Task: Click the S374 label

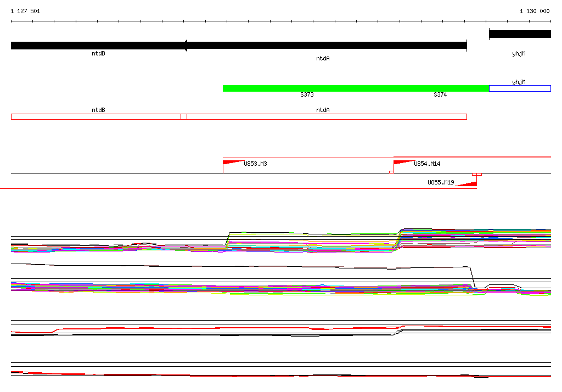Action: pos(440,94)
